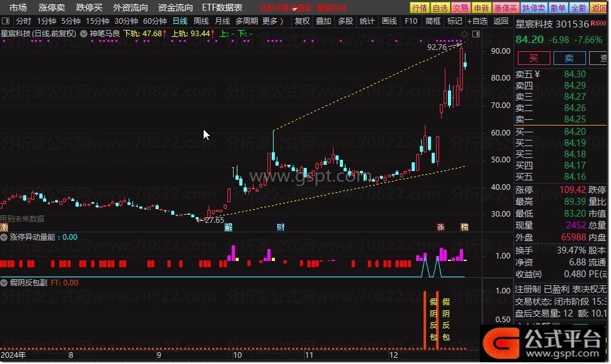Click the blue 跌停卖 button

coord(534,7)
